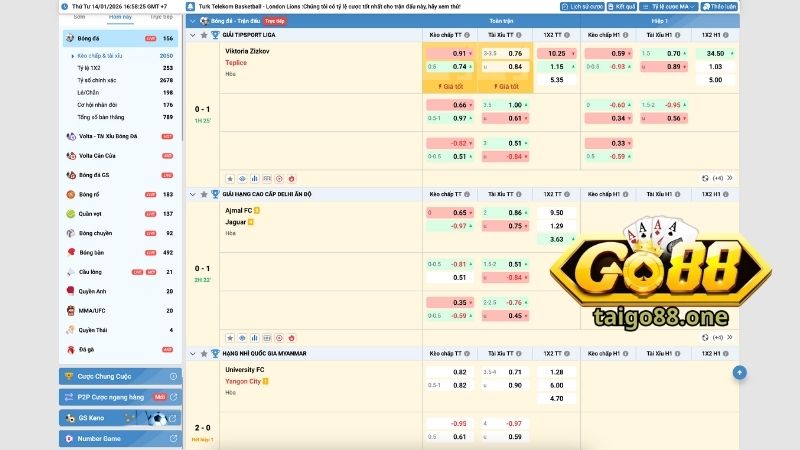Expand more markets arrows for Ajmal FC match
Image resolution: width=800 pixels, height=450 pixels.
(x=730, y=337)
